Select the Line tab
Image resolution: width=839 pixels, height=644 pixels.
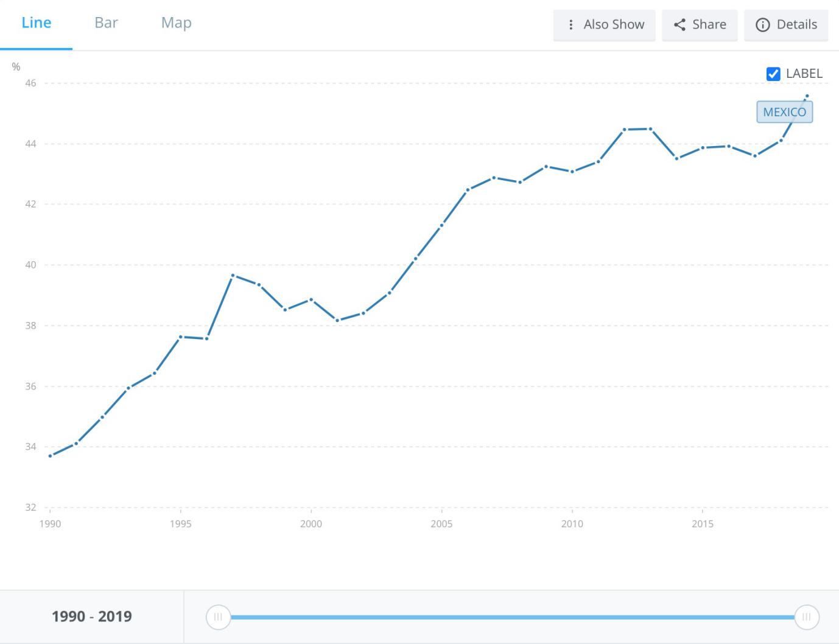37,23
